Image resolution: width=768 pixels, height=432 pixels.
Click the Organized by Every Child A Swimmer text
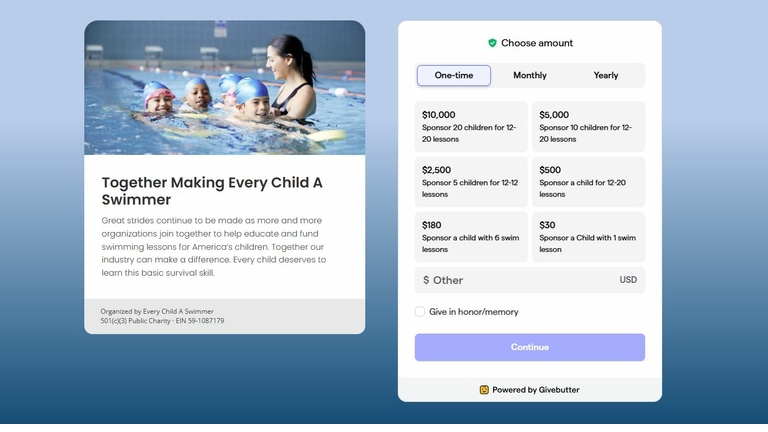pos(157,312)
